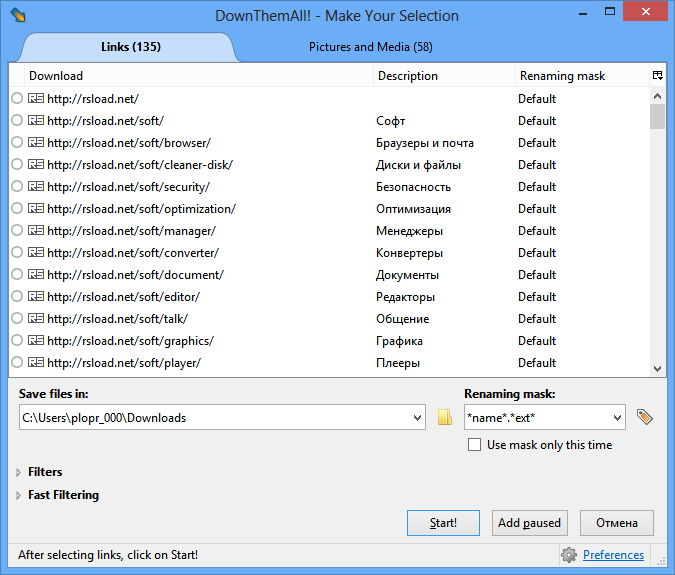Select radio for rsload.net/soft/security/ link
Viewport: 675px width, 575px height.
(x=17, y=187)
